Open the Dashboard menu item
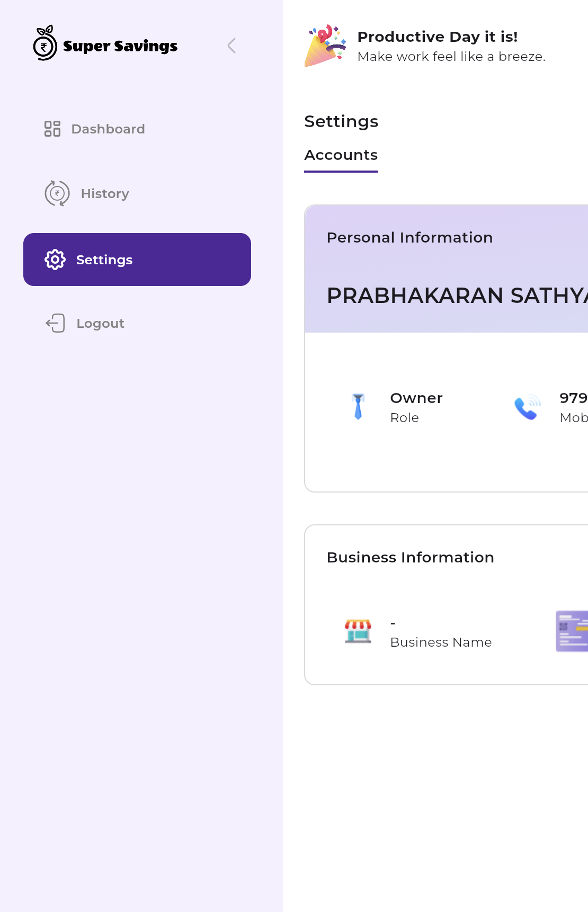This screenshot has height=912, width=588. (108, 129)
